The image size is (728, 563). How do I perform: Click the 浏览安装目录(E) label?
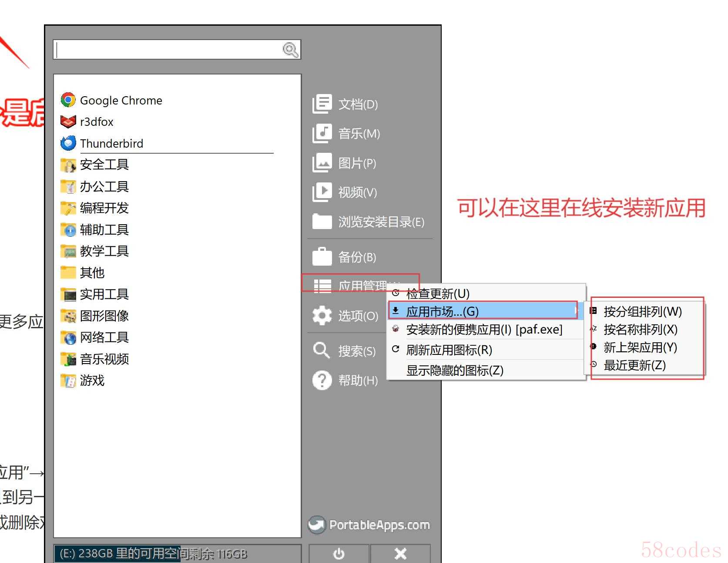coord(381,222)
